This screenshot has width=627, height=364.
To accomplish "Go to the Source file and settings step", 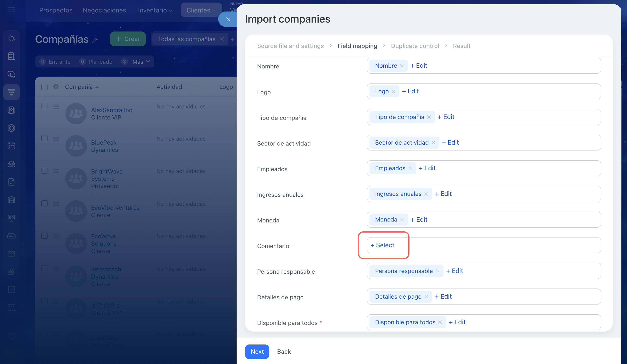I will click(290, 46).
